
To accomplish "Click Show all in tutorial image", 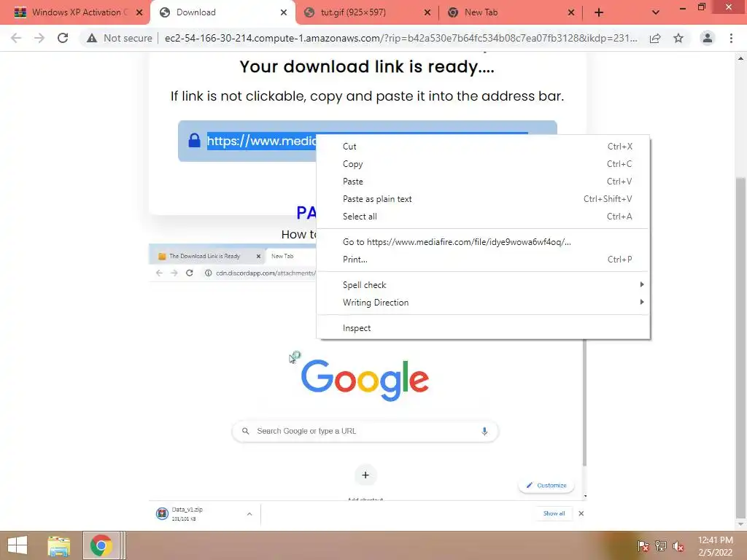I will tap(554, 513).
